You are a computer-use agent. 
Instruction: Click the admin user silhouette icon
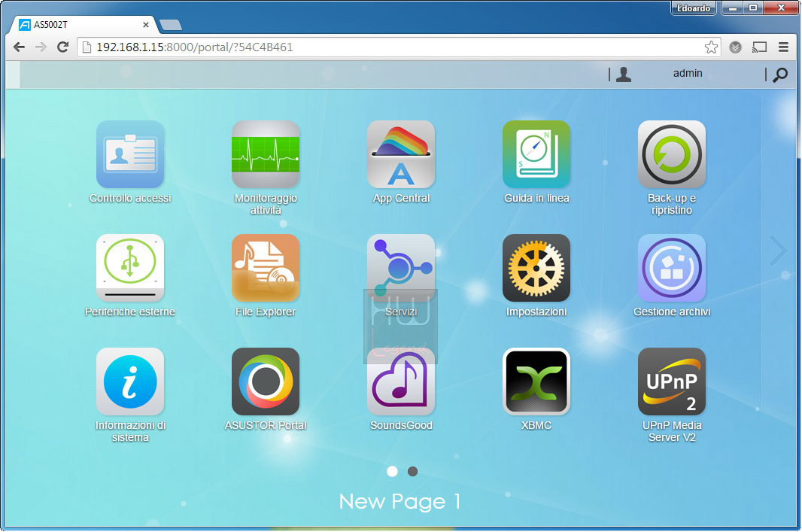[x=623, y=74]
